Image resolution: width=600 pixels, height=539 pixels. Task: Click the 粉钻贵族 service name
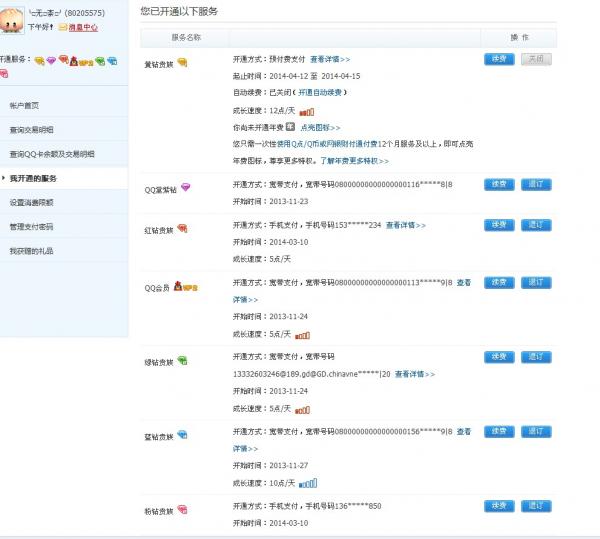point(159,511)
